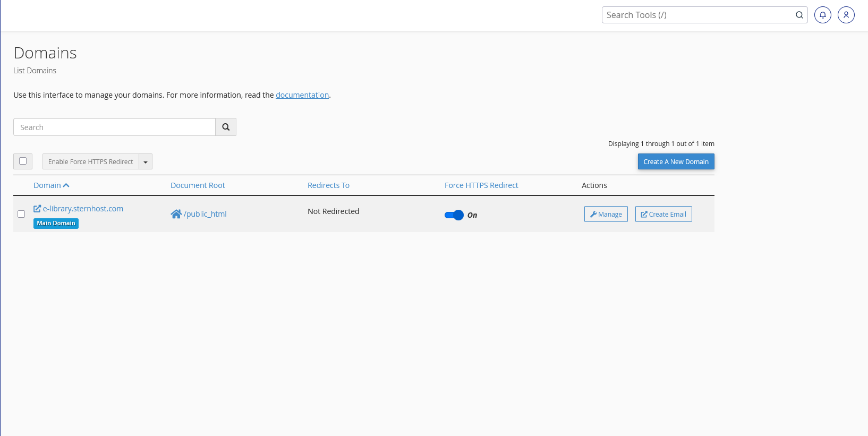The image size is (868, 436).
Task: Click the Create Email button
Action: pyautogui.click(x=663, y=214)
